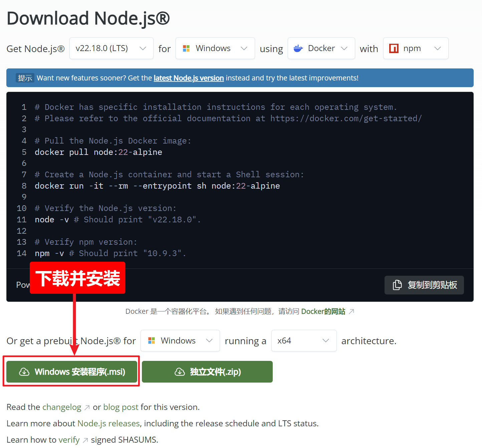Click the Docker whale icon

tap(298, 48)
